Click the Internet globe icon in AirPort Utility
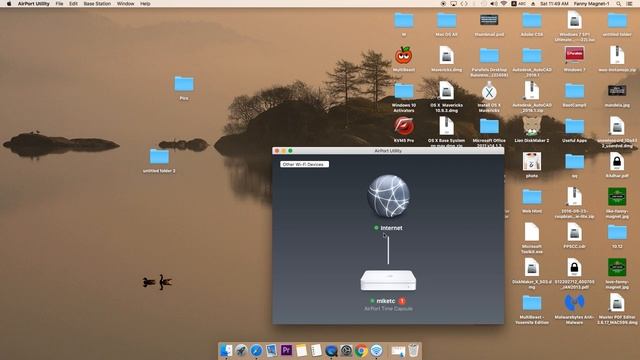 tap(388, 196)
